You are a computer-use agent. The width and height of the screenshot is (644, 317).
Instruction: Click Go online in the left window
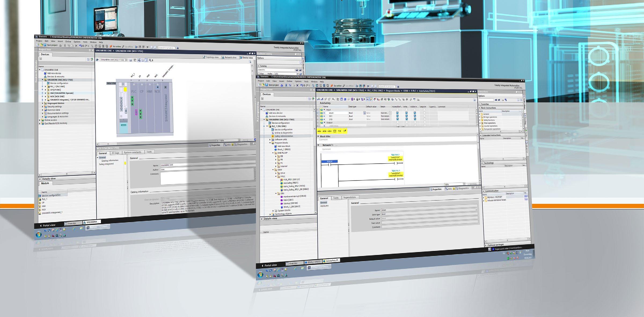(x=115, y=46)
